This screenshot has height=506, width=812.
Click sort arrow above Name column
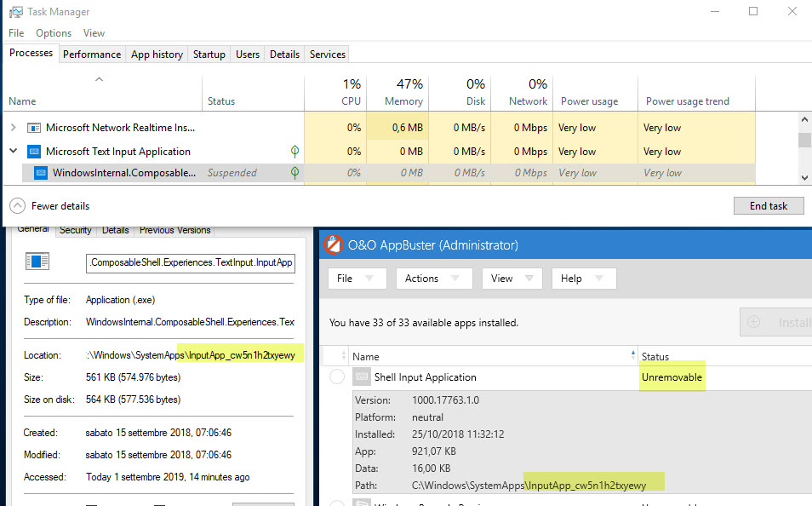99,79
